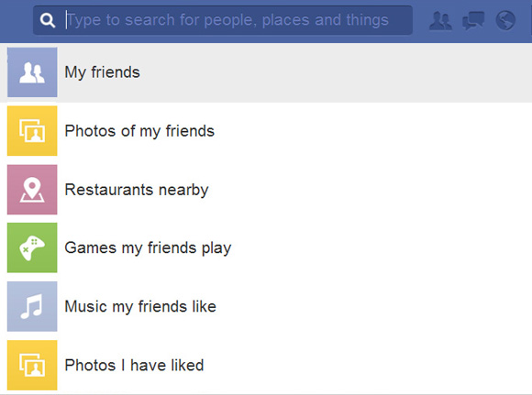Image resolution: width=532 pixels, height=395 pixels.
Task: Click the green game controller icon
Action: [32, 247]
